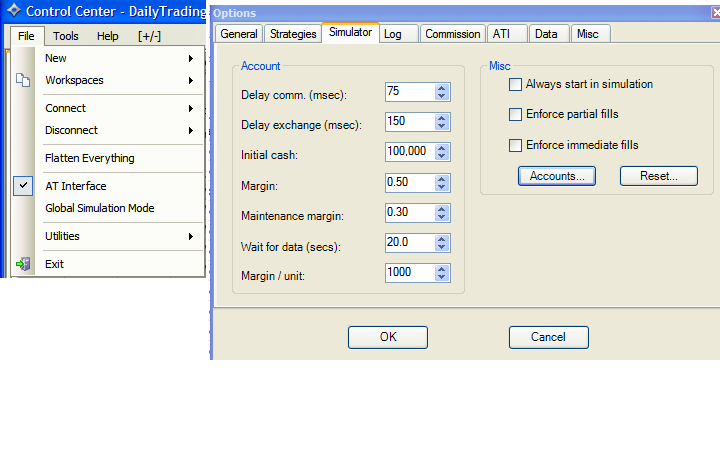The height and width of the screenshot is (450, 720).
Task: Increase Delay exchange value with up arrow
Action: click(442, 118)
